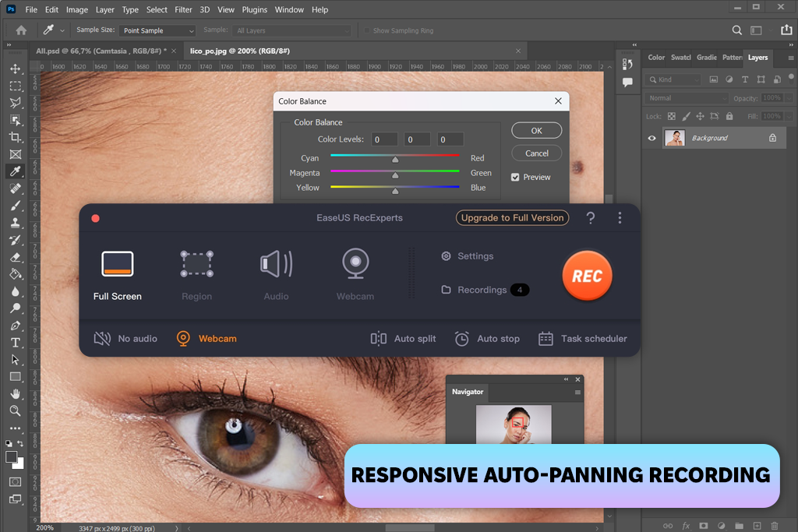Viewport: 798px width, 532px height.
Task: Swap foreground and background colors
Action: point(19,443)
